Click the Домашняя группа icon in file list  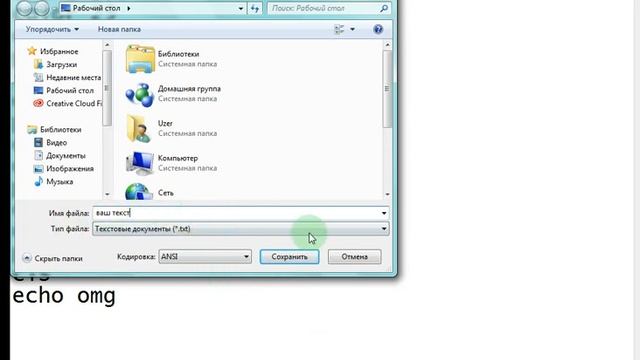[140, 94]
